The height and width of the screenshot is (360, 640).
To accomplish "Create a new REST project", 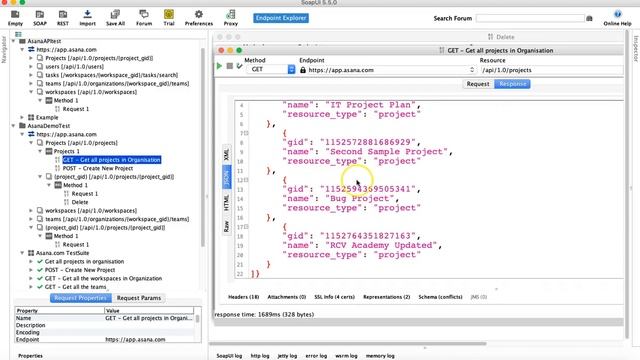I will [63, 18].
